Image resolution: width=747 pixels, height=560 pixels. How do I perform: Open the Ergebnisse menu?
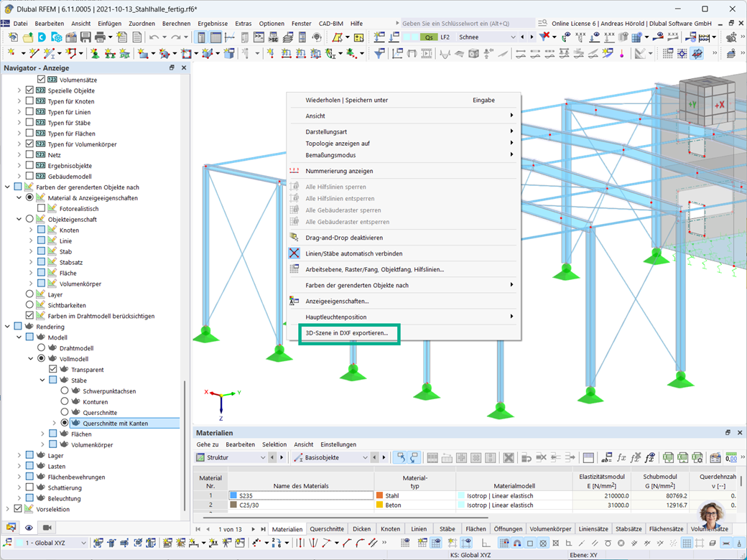click(x=213, y=23)
